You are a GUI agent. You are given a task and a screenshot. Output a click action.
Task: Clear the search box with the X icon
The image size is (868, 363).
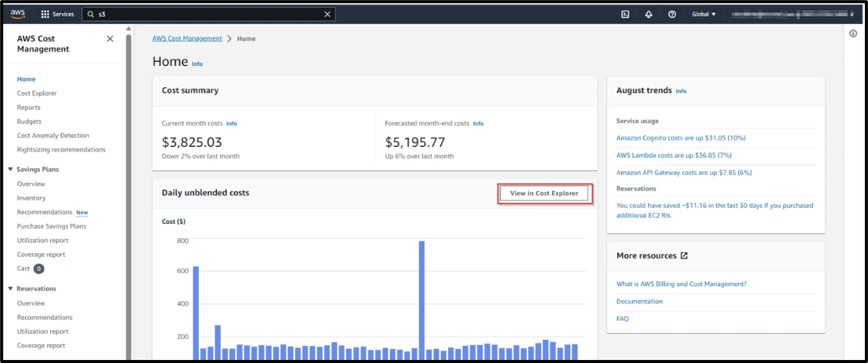[327, 13]
